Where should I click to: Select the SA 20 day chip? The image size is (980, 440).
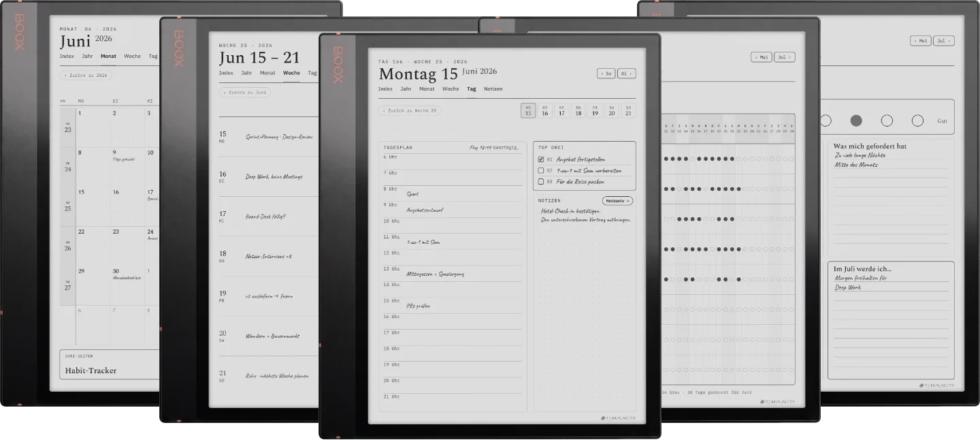(x=612, y=110)
